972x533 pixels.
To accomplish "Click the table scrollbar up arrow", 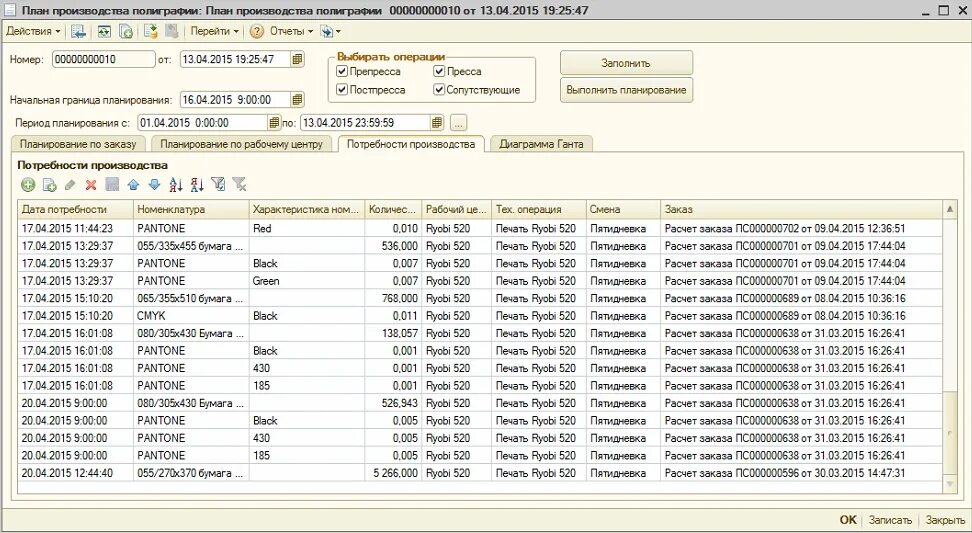I will [950, 209].
